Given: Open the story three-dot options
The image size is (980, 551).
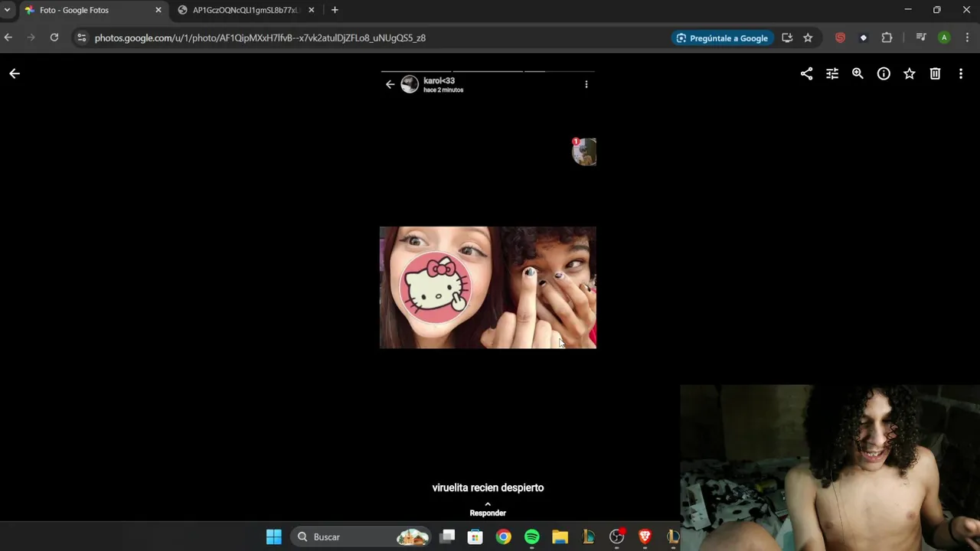Looking at the screenshot, I should 586,84.
